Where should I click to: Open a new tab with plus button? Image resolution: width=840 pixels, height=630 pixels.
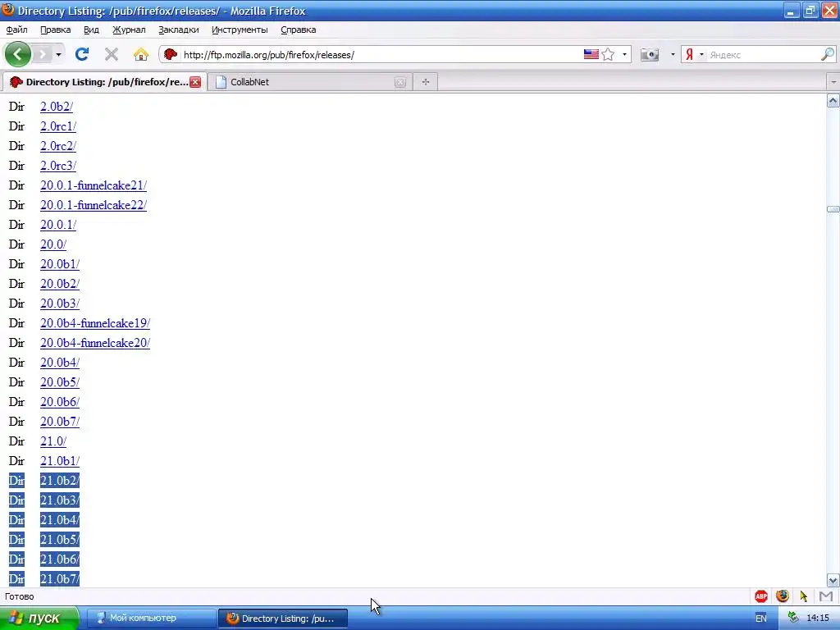[x=426, y=82]
